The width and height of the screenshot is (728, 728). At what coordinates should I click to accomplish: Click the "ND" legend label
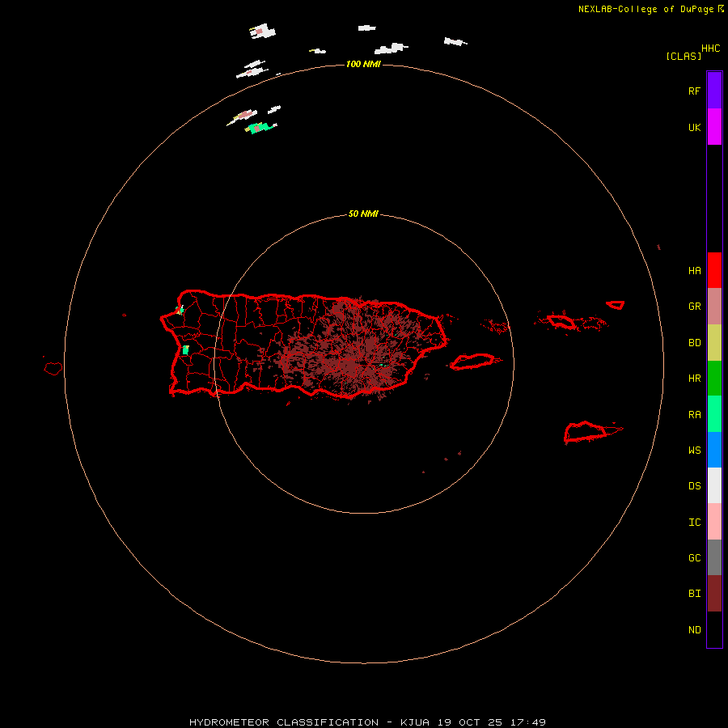point(694,630)
